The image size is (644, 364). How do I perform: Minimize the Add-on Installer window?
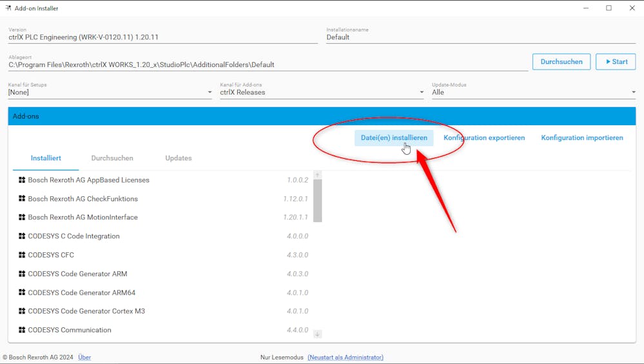point(586,8)
